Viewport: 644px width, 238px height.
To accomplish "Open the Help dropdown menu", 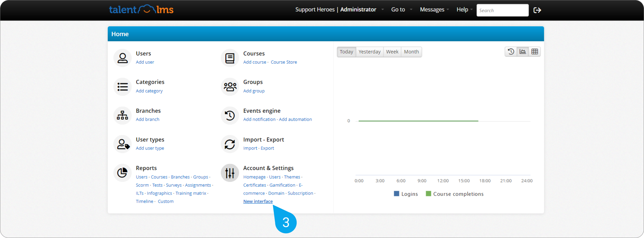I will pos(464,10).
